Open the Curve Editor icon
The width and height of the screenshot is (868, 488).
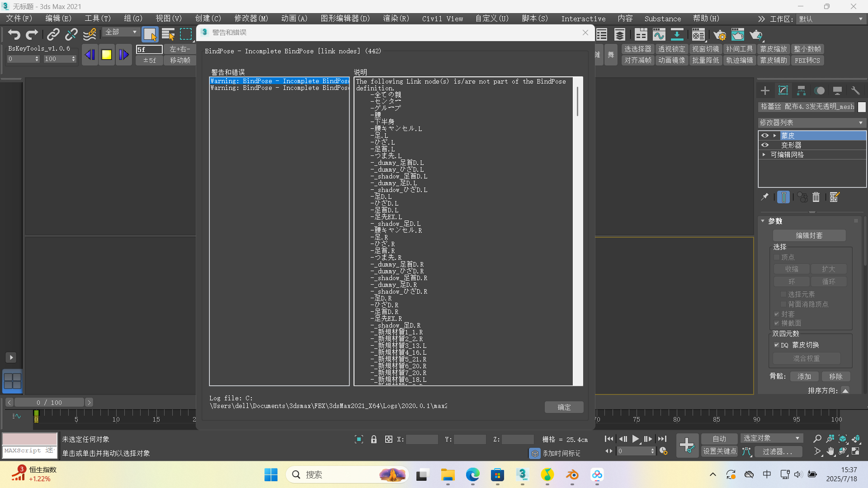coord(659,34)
